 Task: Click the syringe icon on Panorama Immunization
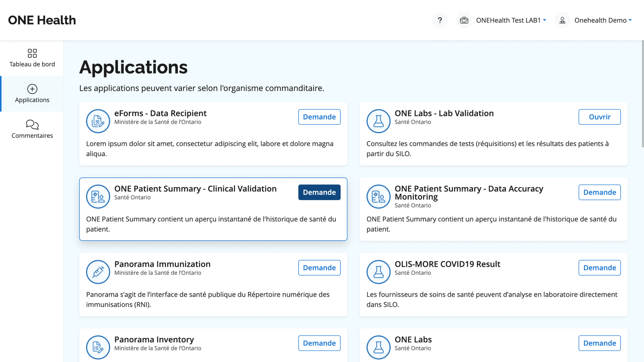98,272
